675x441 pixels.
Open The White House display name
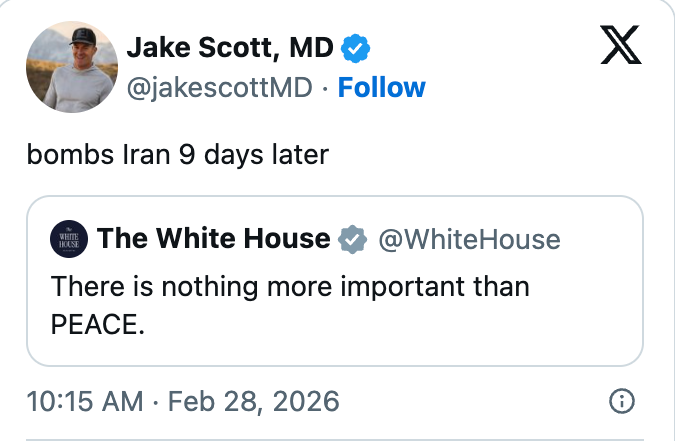[x=213, y=239]
